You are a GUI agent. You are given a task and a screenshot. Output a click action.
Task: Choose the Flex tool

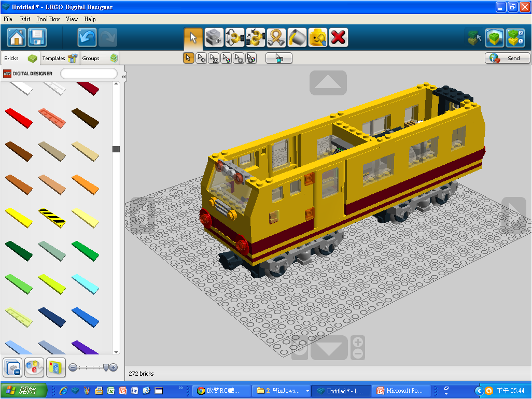tap(276, 37)
